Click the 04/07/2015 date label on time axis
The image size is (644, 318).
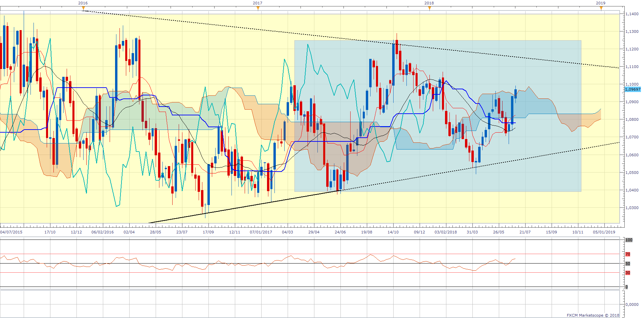[12, 232]
